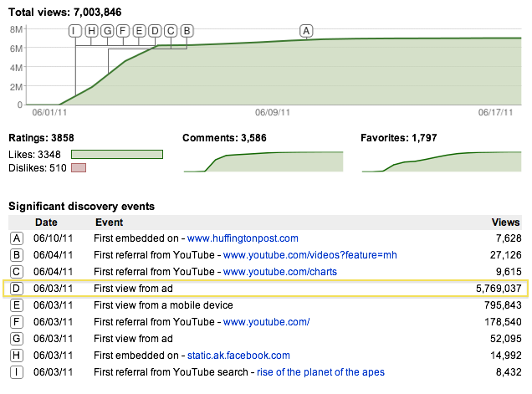Select the E icon beside mobile device event
This screenshot has width=532, height=394.
pos(16,305)
